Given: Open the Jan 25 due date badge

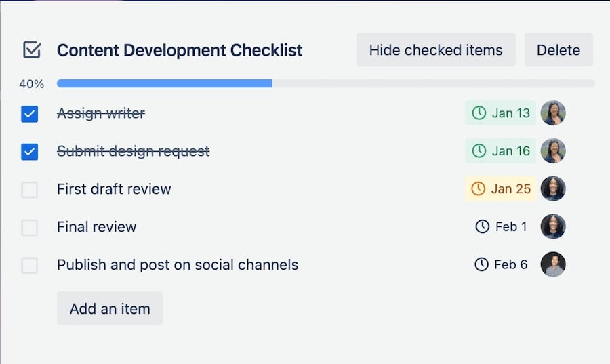Looking at the screenshot, I should (x=500, y=188).
